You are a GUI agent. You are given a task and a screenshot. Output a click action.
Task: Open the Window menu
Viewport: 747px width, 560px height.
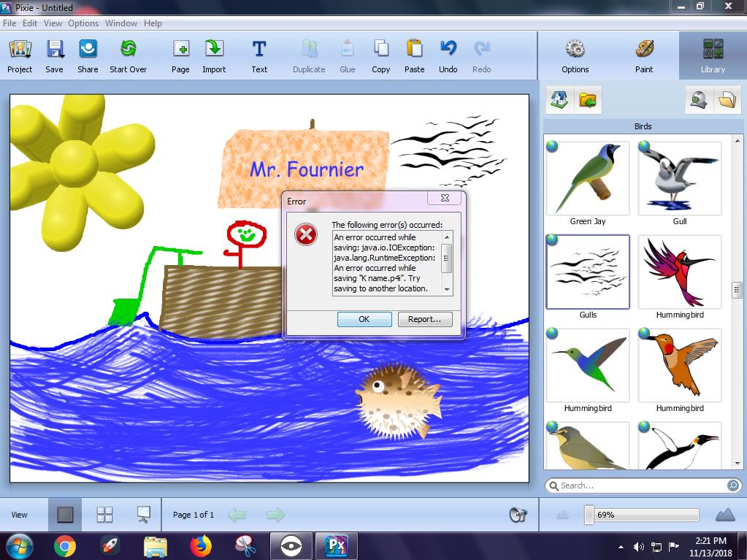tap(121, 23)
